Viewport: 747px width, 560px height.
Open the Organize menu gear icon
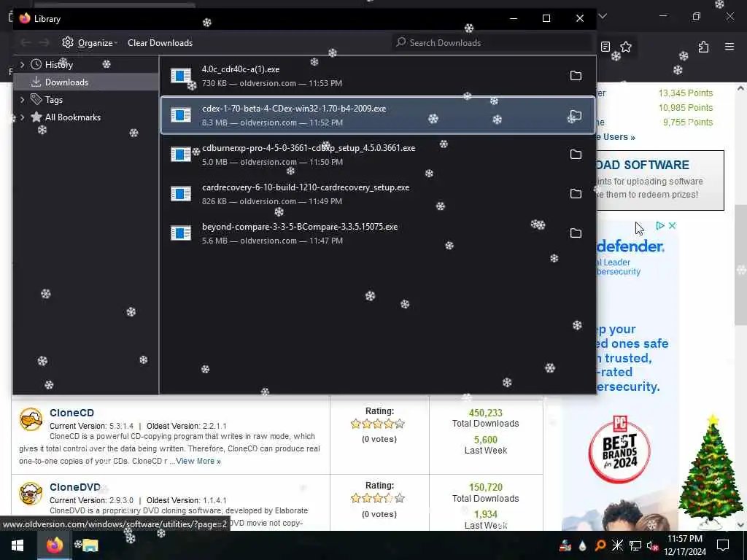[68, 42]
